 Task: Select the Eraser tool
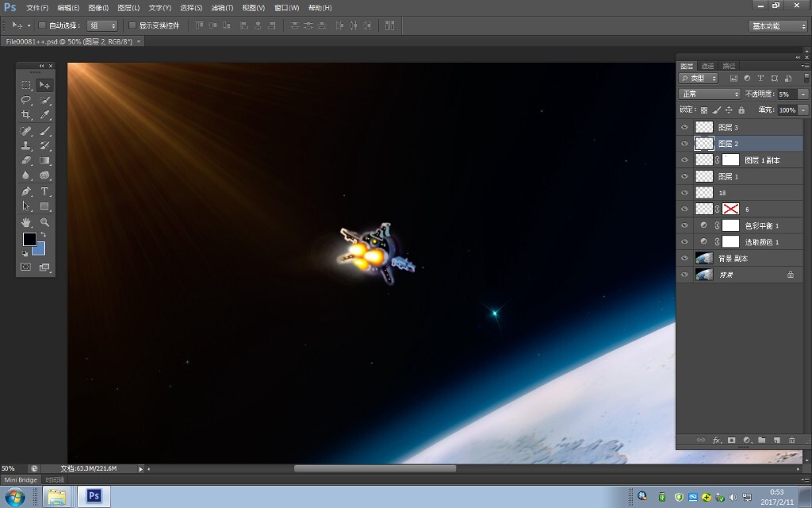tap(26, 160)
